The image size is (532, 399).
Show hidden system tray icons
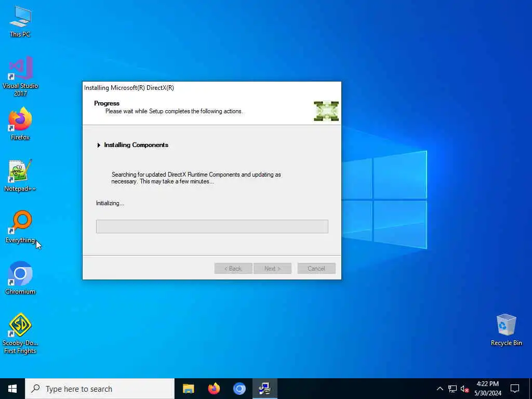click(440, 389)
